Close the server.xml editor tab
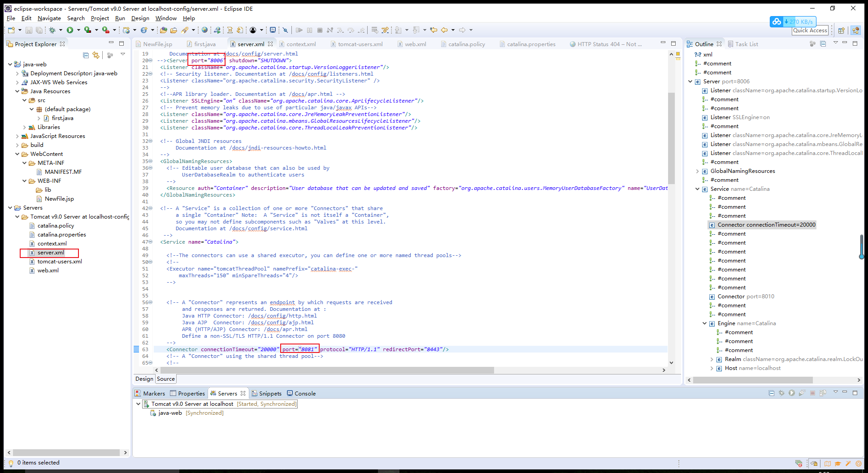This screenshot has height=473, width=868. 270,44
